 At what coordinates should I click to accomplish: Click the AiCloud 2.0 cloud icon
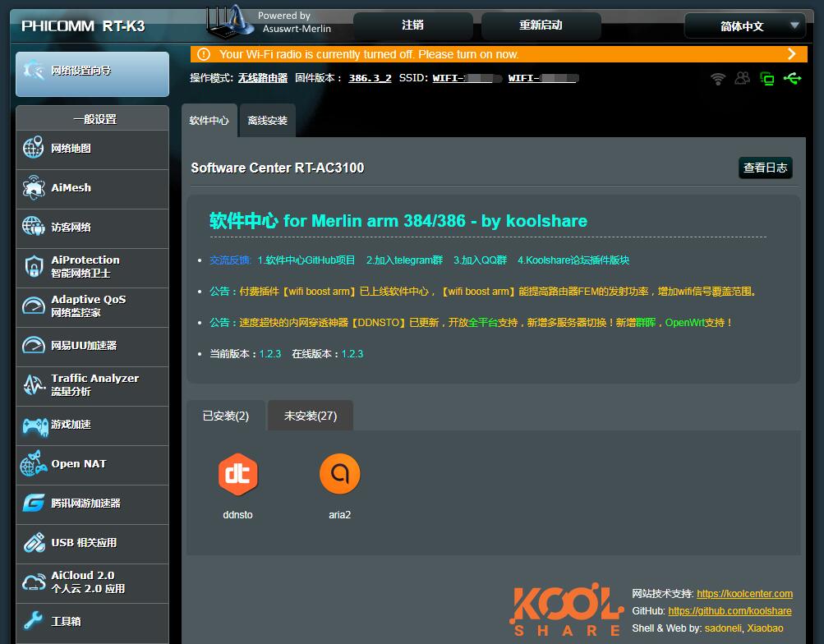[x=34, y=582]
